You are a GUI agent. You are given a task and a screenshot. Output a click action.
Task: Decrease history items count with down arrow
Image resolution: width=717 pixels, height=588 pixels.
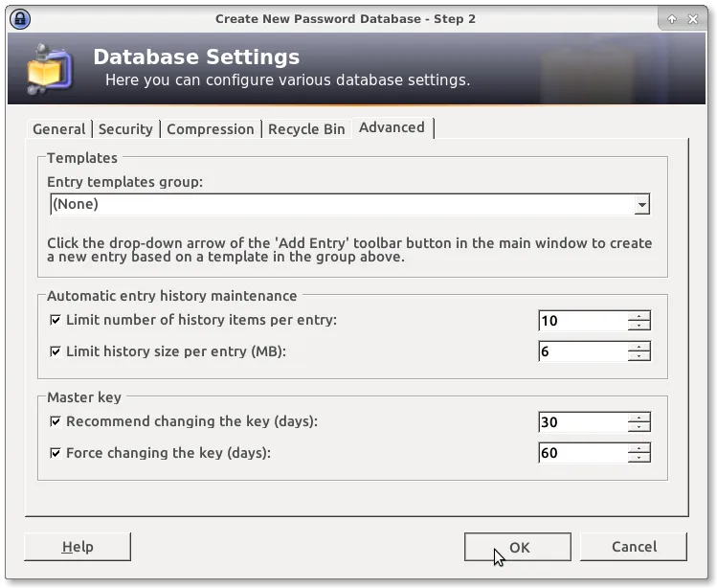pyautogui.click(x=639, y=327)
